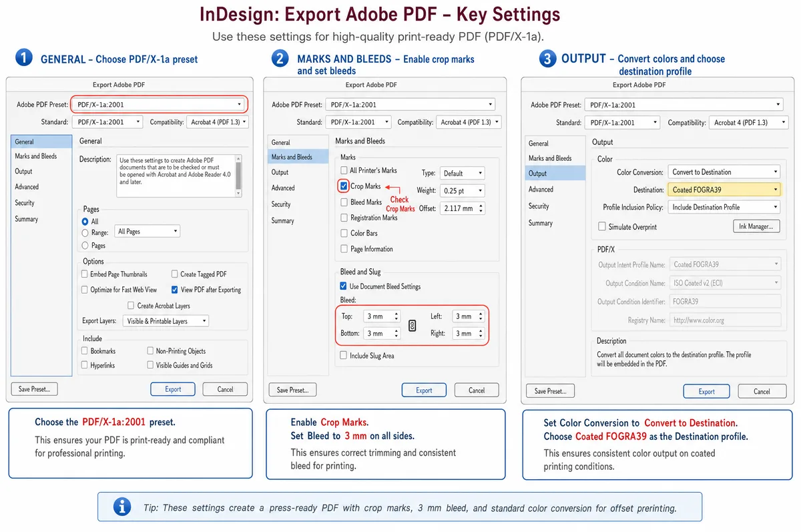Check the Hyperlinks include option
The height and width of the screenshot is (532, 801).
[x=85, y=365]
